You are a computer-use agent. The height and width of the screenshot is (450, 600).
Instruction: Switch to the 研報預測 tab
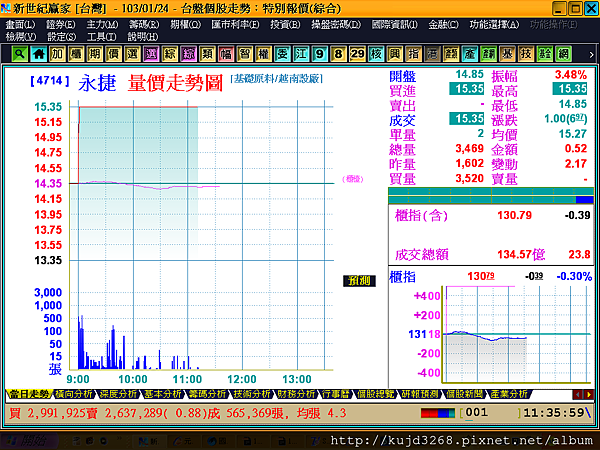420,394
